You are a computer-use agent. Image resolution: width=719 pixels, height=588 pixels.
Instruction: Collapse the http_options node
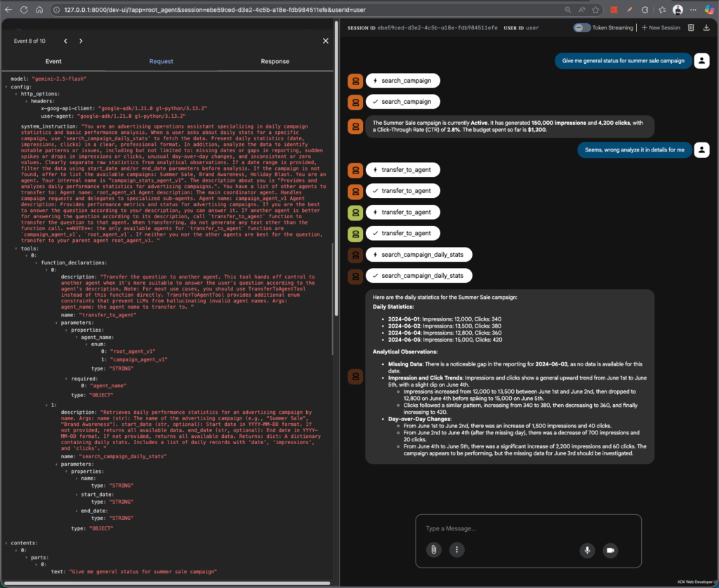pos(15,93)
